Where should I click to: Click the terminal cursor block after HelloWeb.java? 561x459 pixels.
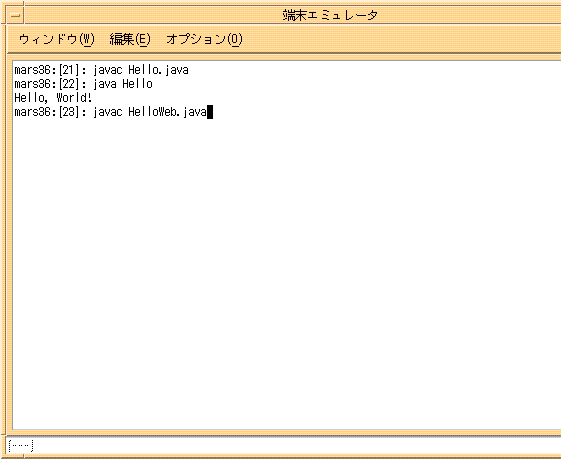[x=210, y=112]
